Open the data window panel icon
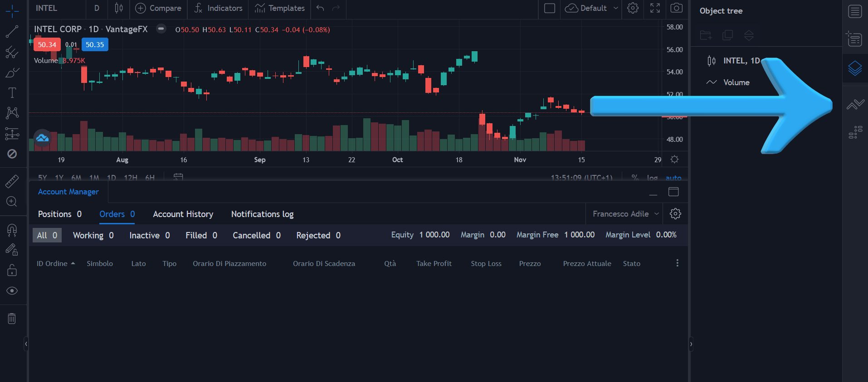Screen dimensions: 868x382 pyautogui.click(x=855, y=39)
